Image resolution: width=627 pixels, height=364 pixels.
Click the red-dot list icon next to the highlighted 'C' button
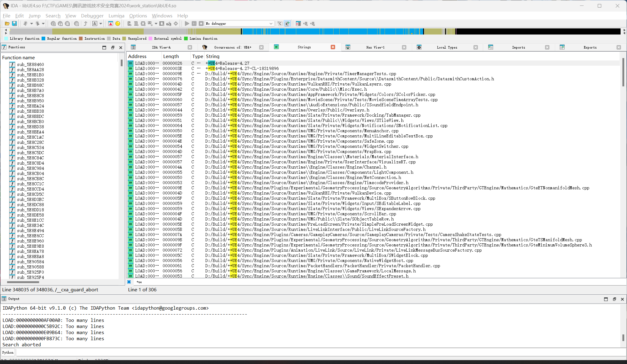(x=298, y=24)
